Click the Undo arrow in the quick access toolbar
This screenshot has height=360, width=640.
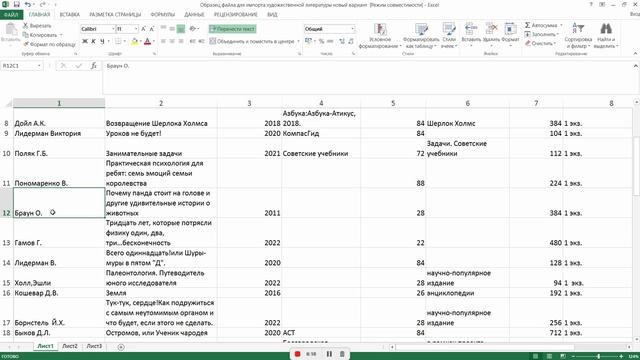[x=27, y=4]
